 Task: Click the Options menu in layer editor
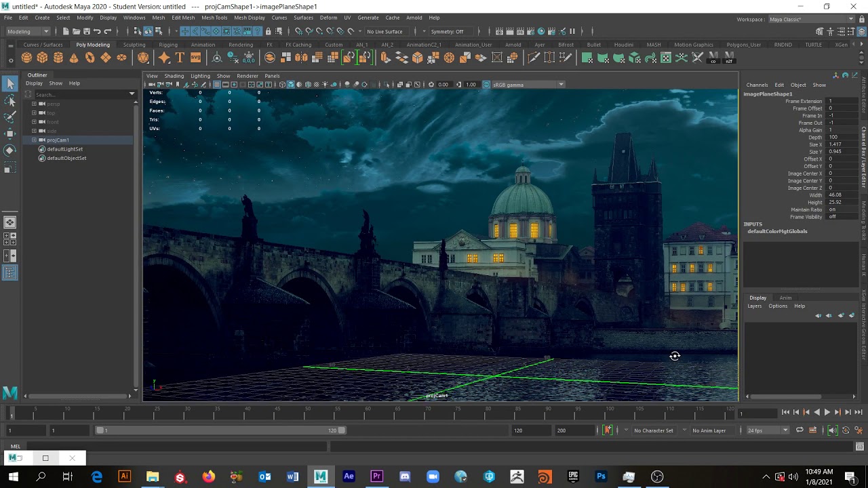(778, 306)
